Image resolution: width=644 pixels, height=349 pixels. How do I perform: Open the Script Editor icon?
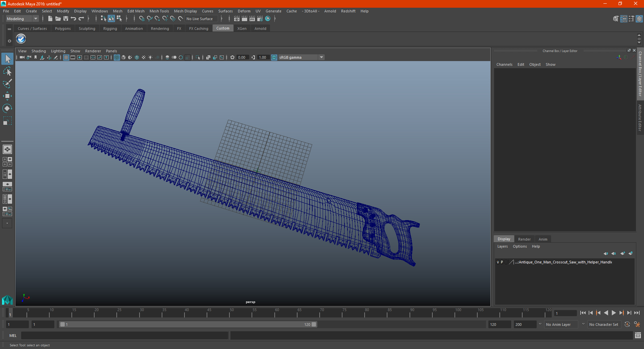pos(638,335)
